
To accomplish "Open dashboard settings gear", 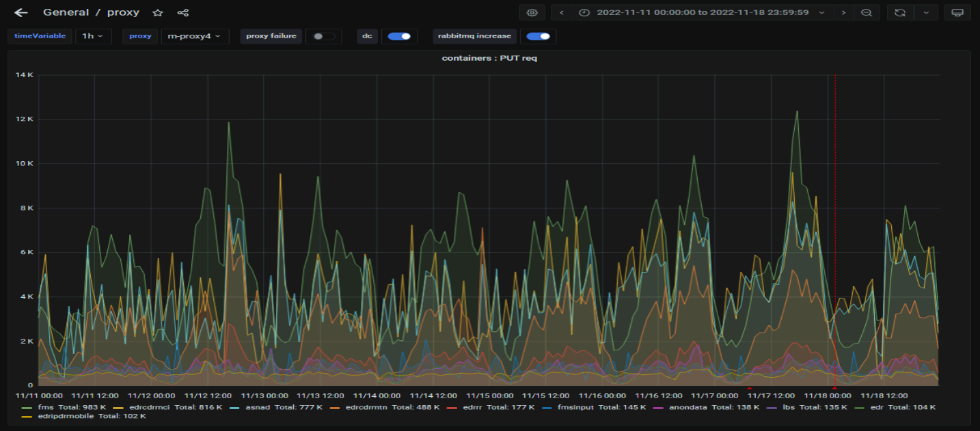I will (x=532, y=12).
